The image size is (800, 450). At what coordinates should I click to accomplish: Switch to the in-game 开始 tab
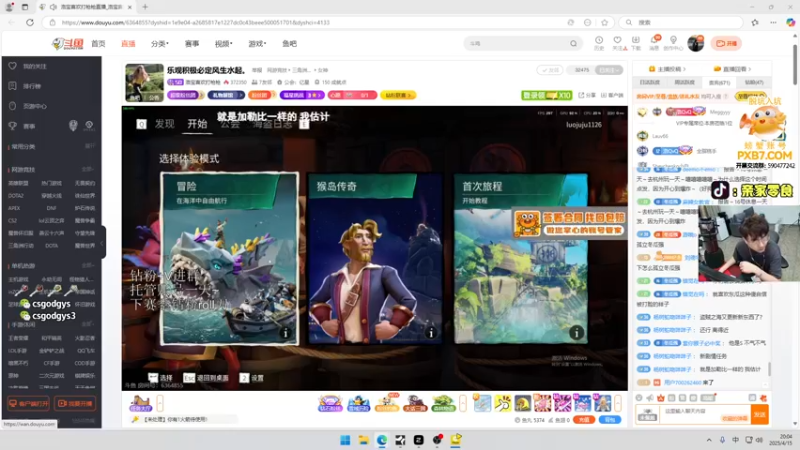(x=197, y=124)
